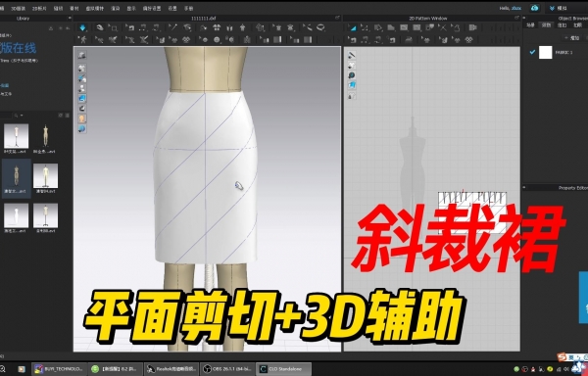
Task: Open the 手册 menu
Action: pyautogui.click(x=188, y=8)
